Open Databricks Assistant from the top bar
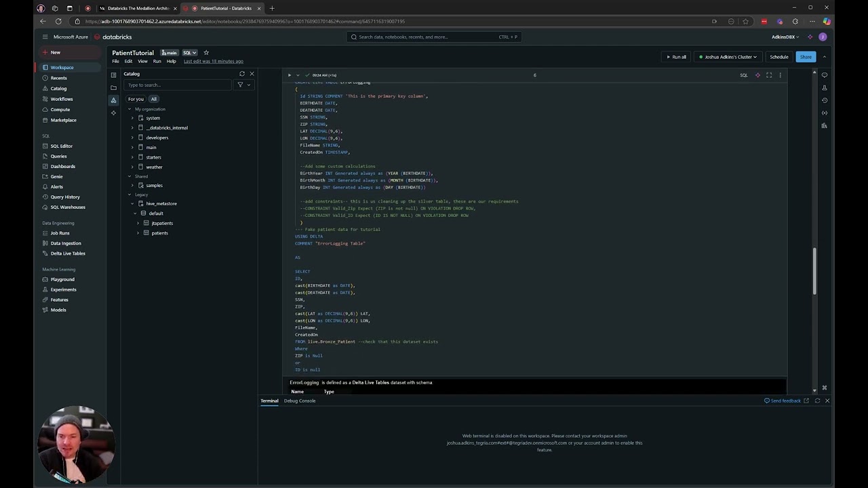Viewport: 868px width, 488px height. click(x=810, y=37)
